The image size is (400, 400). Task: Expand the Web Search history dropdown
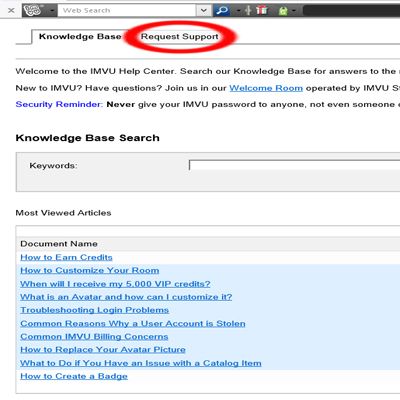click(204, 10)
